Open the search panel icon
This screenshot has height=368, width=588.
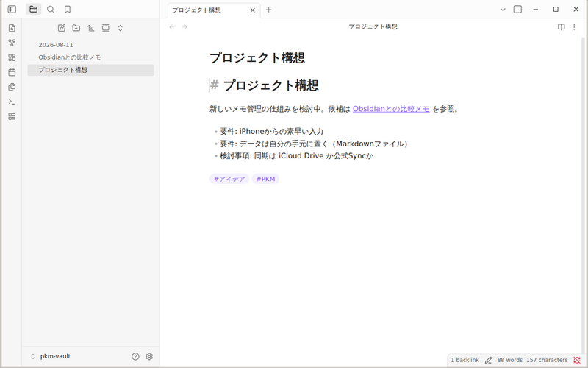(x=51, y=10)
